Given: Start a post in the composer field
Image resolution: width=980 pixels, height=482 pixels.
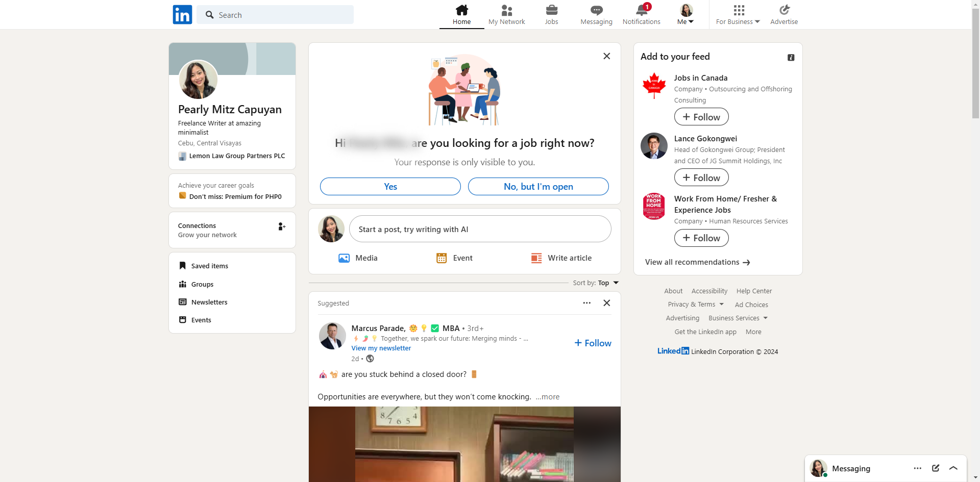Looking at the screenshot, I should (x=480, y=229).
